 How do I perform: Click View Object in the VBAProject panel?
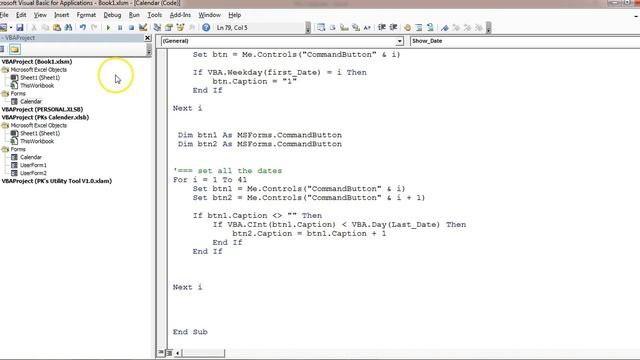point(2,49)
